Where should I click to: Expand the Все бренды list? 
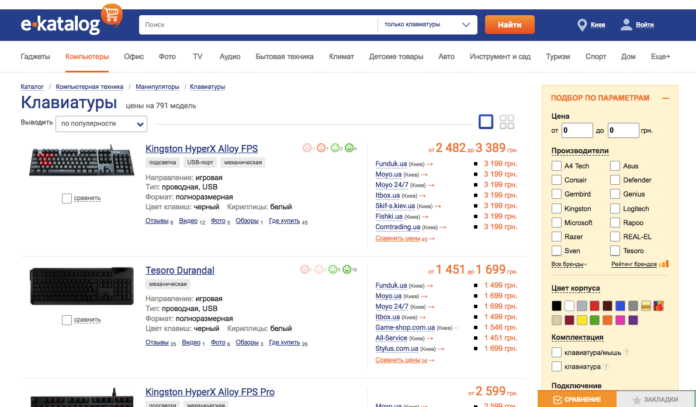569,264
